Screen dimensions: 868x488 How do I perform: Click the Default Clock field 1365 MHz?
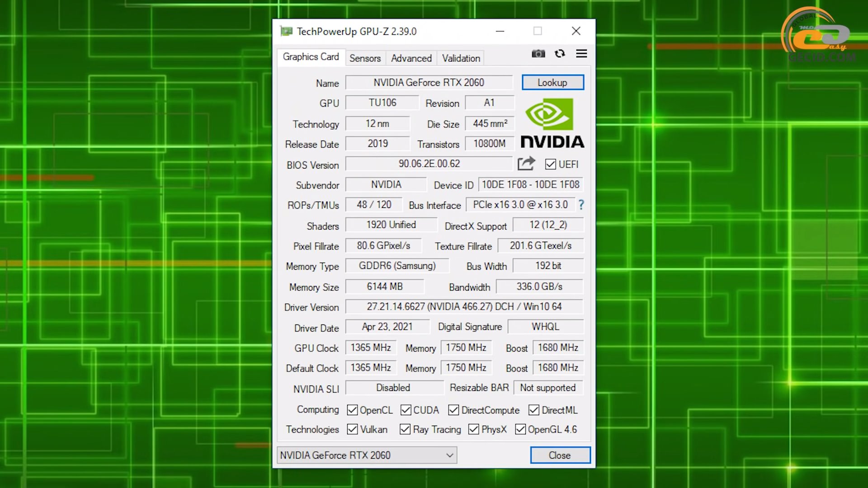(x=371, y=368)
